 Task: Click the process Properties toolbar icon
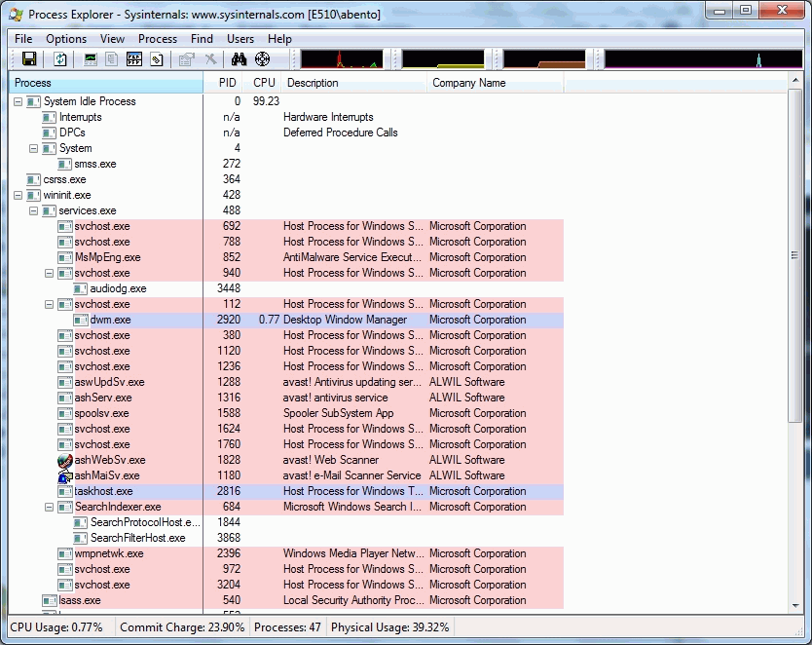[184, 58]
